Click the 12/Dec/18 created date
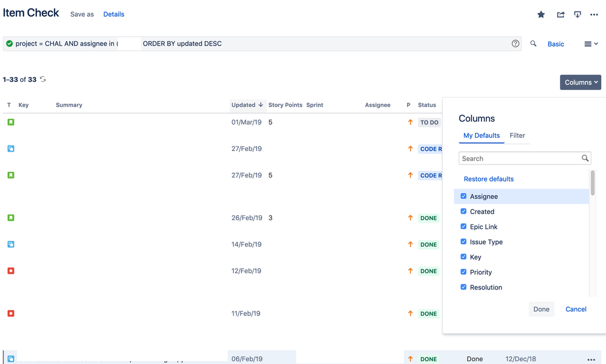Viewport: 606px width, 364px height. 520,359
